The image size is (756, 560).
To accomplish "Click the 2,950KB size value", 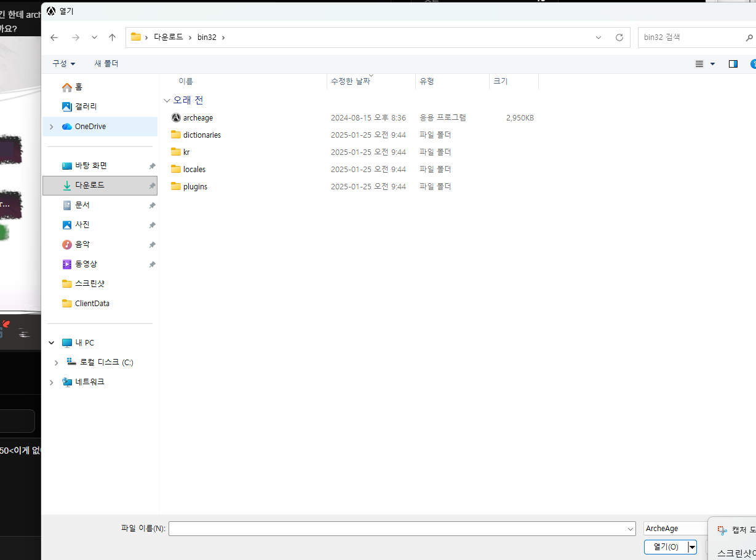I will click(x=520, y=117).
